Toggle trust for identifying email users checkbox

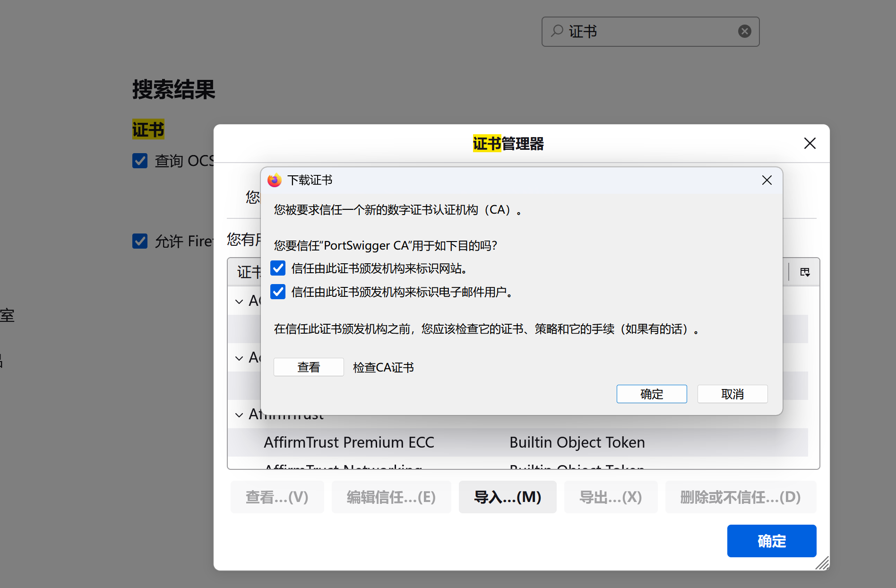coord(278,292)
